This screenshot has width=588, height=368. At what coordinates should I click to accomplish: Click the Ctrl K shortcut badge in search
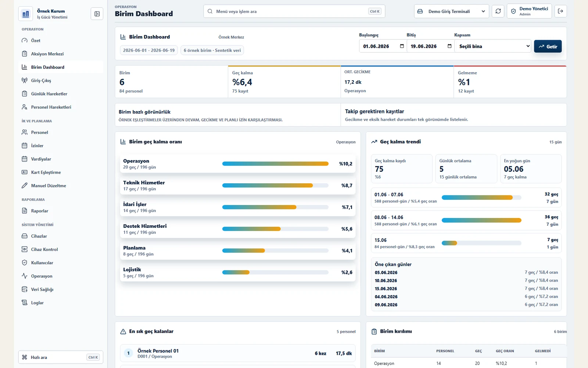coord(375,11)
